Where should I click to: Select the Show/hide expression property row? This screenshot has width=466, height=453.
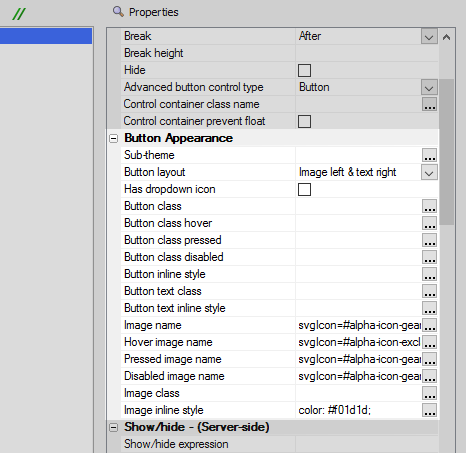[x=280, y=444]
